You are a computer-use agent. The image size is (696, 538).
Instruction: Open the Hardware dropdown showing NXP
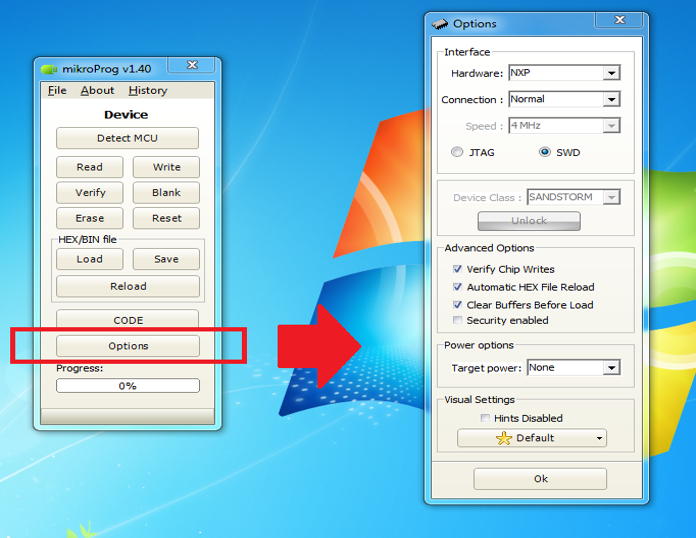coord(611,73)
